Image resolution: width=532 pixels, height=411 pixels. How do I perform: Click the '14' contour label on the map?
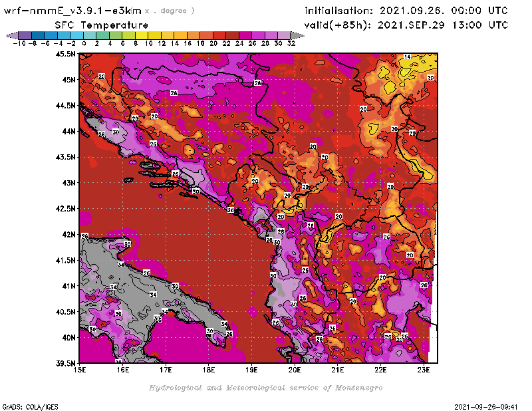408,57
